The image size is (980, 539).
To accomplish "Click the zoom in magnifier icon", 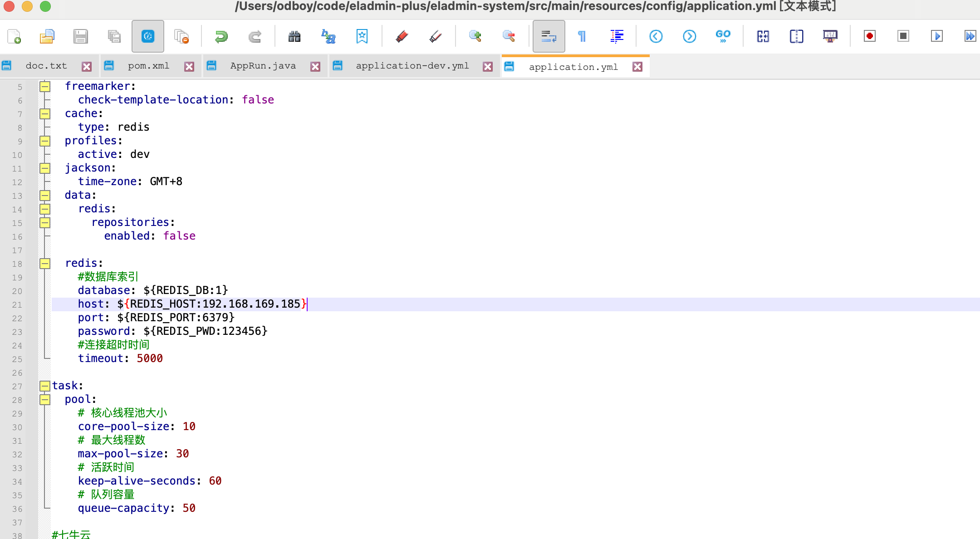I will pos(475,36).
